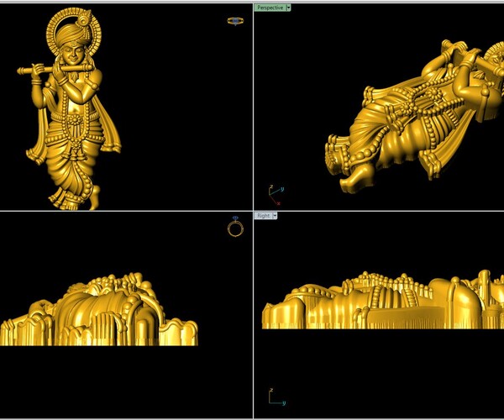
Task: Click the ring front-view icon
Action: [235, 227]
